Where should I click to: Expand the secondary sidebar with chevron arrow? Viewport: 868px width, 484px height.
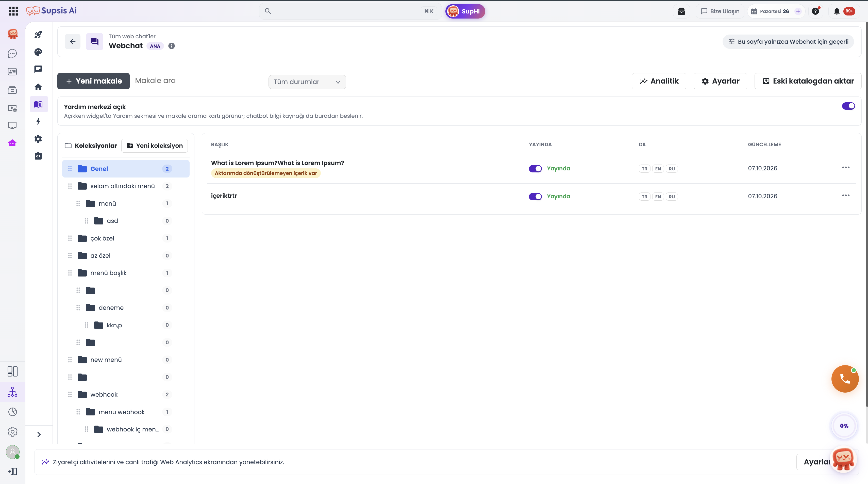pos(39,434)
